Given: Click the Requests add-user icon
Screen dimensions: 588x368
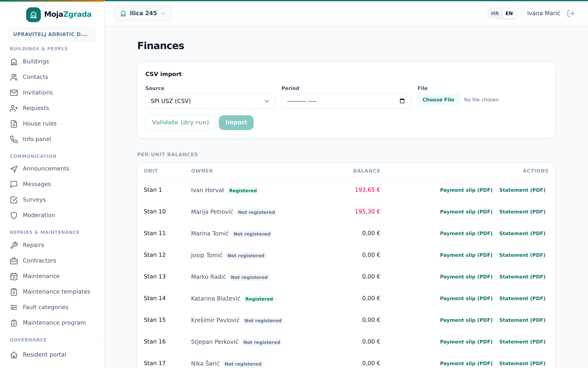Looking at the screenshot, I should pos(14,108).
